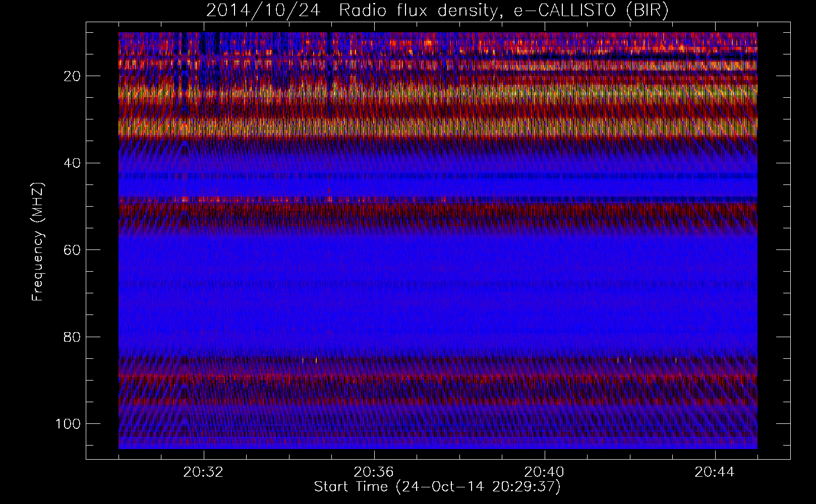
Task: Click the '80' frequency tick label
Action: [72, 337]
